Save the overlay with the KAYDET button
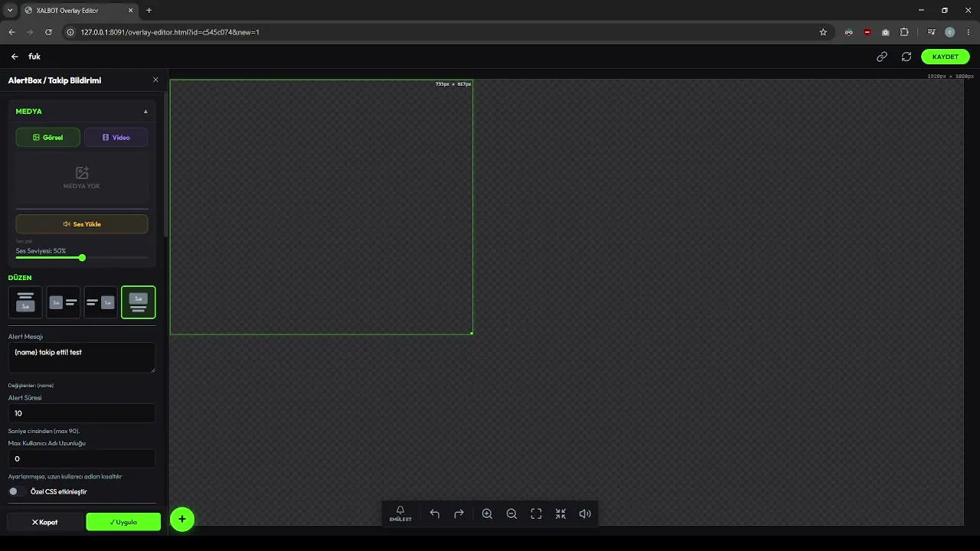Viewport: 980px width, 551px height. (x=946, y=57)
